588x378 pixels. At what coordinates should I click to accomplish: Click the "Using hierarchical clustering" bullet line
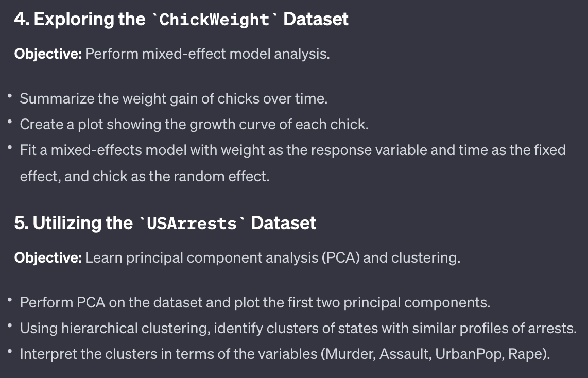(298, 328)
